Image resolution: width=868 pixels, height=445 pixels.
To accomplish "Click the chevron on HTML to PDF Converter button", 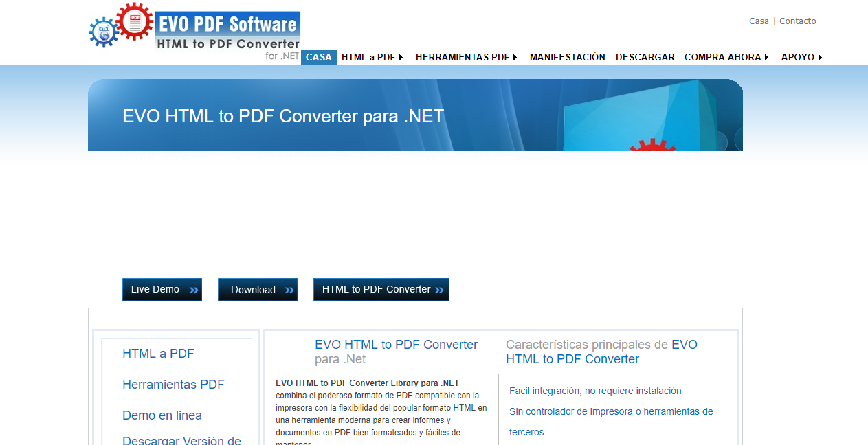I will pos(440,290).
